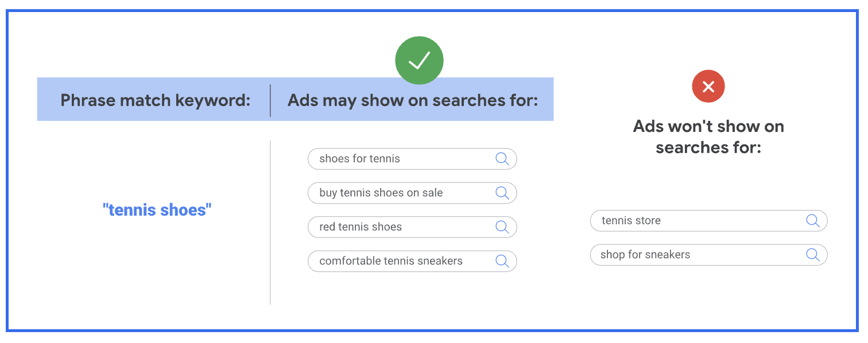Click search icon in 'tennis store' box

(x=813, y=221)
